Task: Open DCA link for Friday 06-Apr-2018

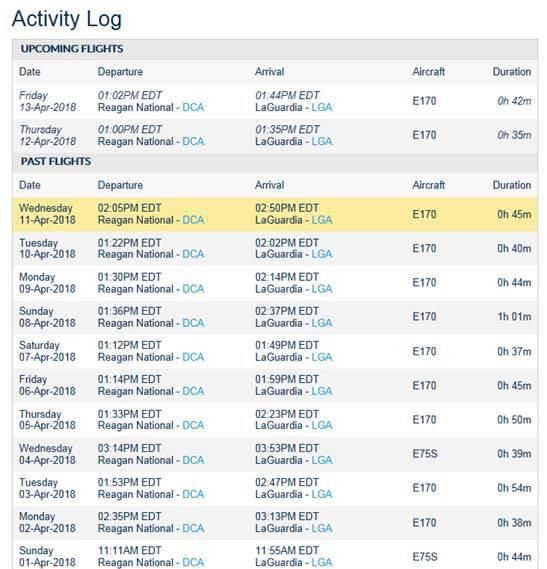Action: point(193,391)
